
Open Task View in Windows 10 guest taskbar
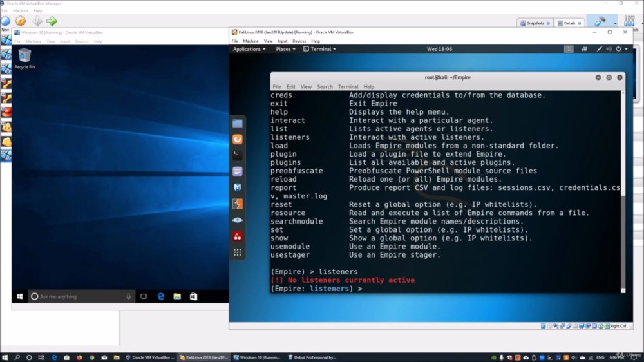click(144, 296)
